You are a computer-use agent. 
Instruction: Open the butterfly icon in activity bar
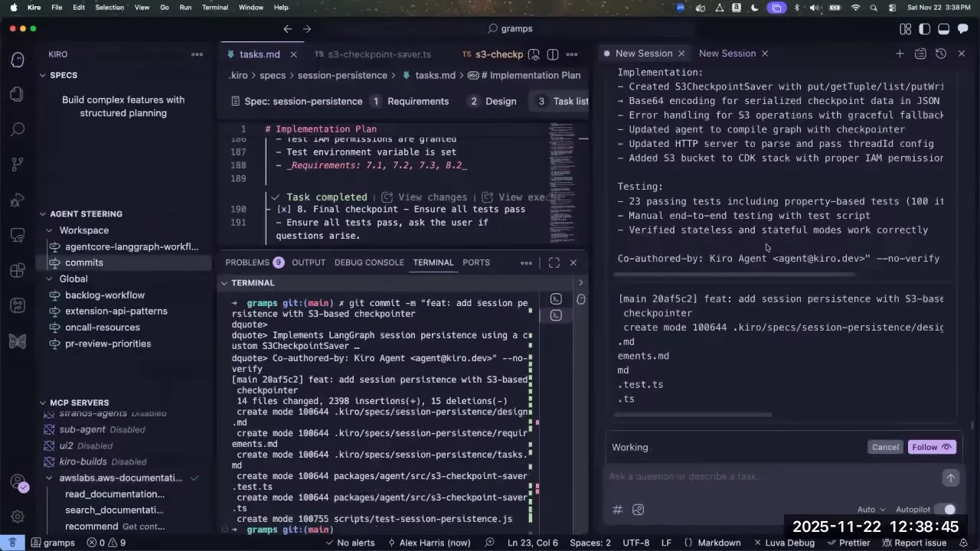point(17,341)
